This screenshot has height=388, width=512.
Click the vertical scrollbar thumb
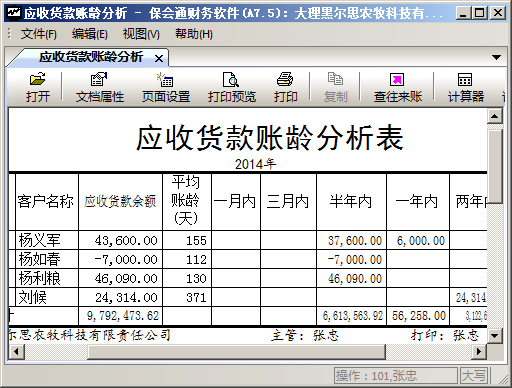pos(495,166)
